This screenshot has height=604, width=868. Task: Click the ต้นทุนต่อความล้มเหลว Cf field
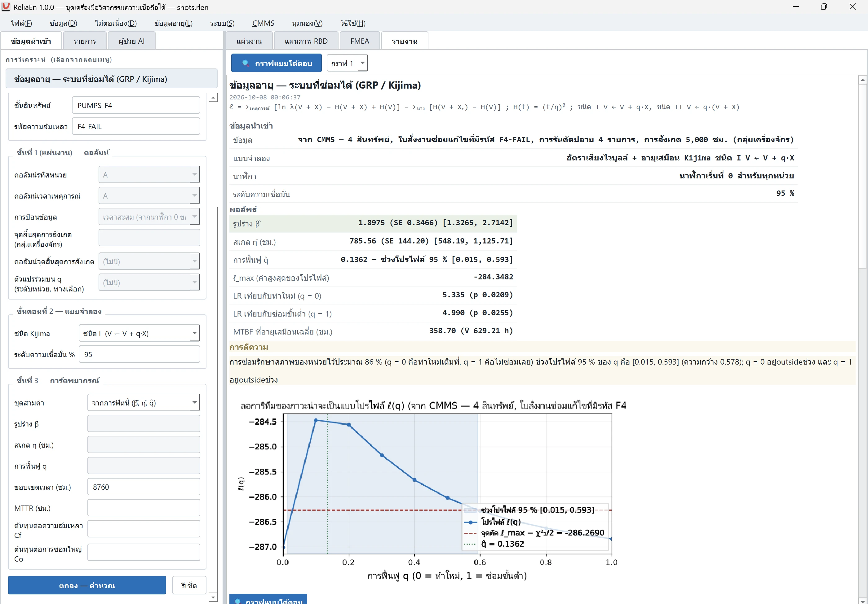[x=144, y=529]
